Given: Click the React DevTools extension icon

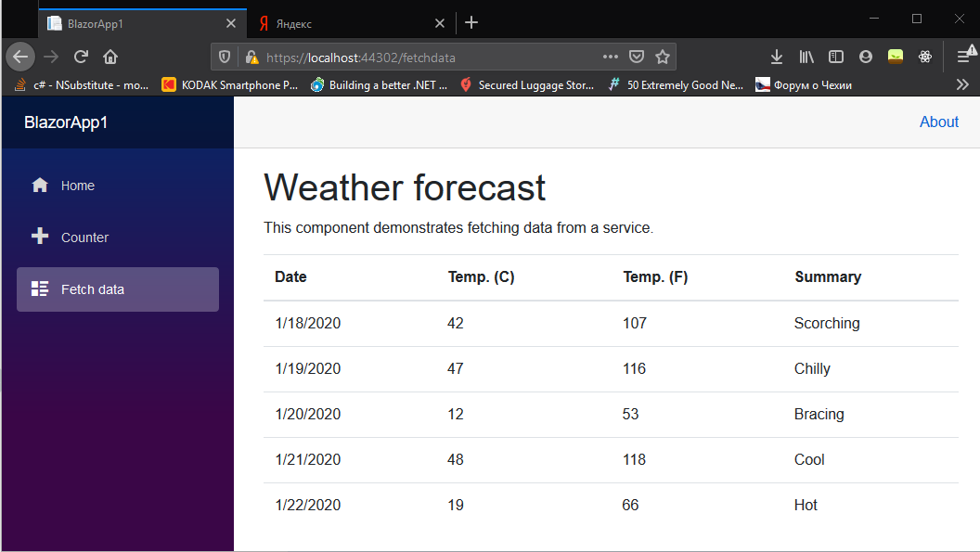Looking at the screenshot, I should [x=925, y=57].
